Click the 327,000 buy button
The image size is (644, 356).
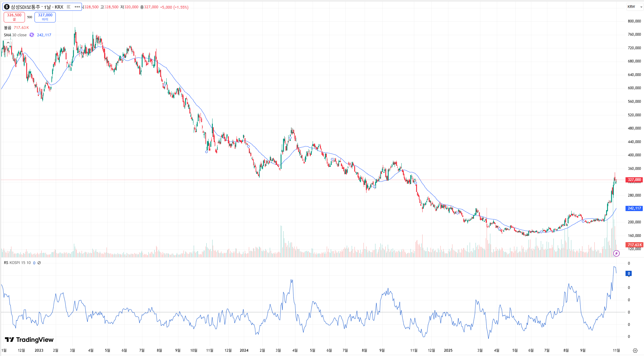pos(45,17)
